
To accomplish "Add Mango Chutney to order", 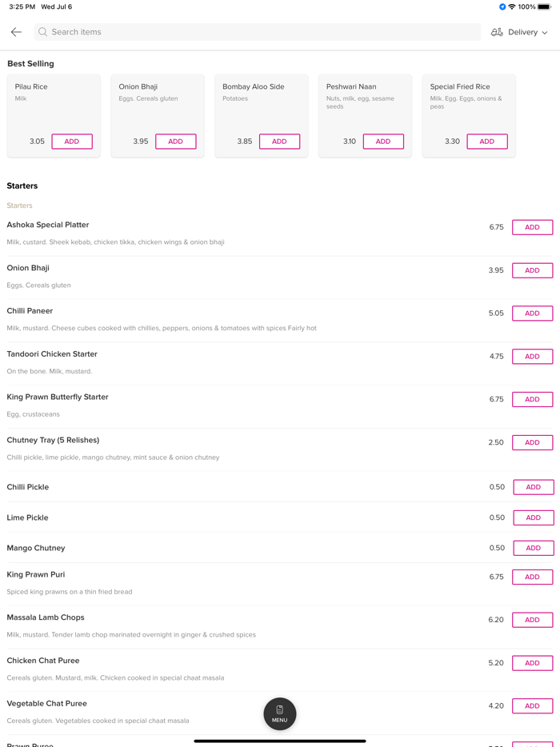I will click(x=533, y=548).
